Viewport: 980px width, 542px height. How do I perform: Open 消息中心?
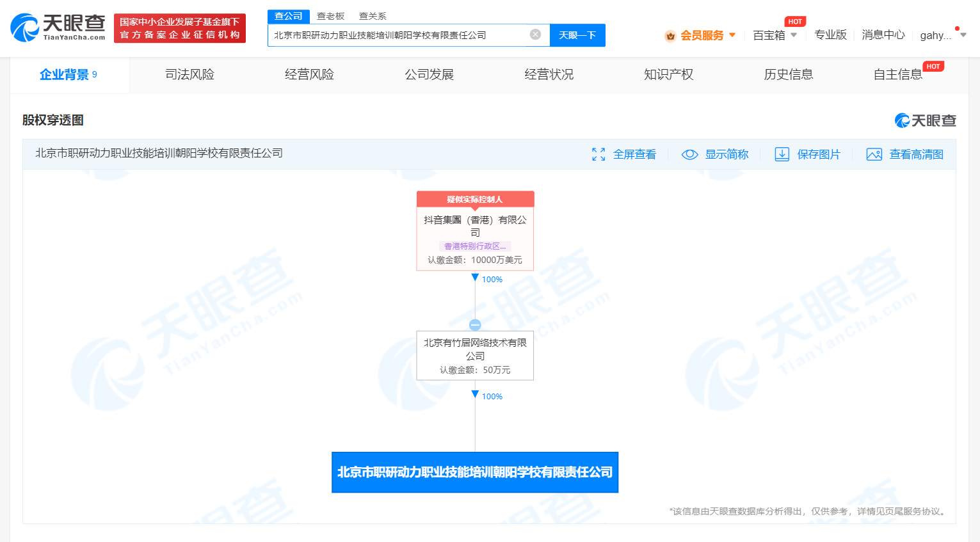883,35
